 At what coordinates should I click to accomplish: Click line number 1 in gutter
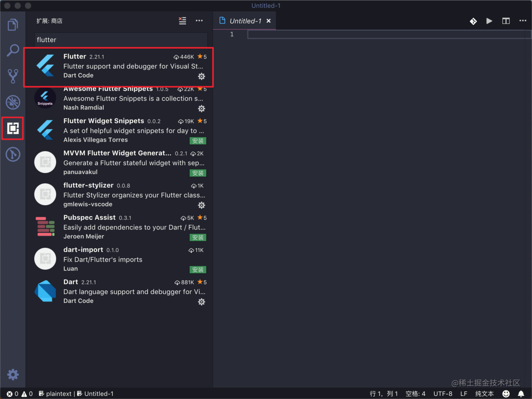tap(232, 34)
